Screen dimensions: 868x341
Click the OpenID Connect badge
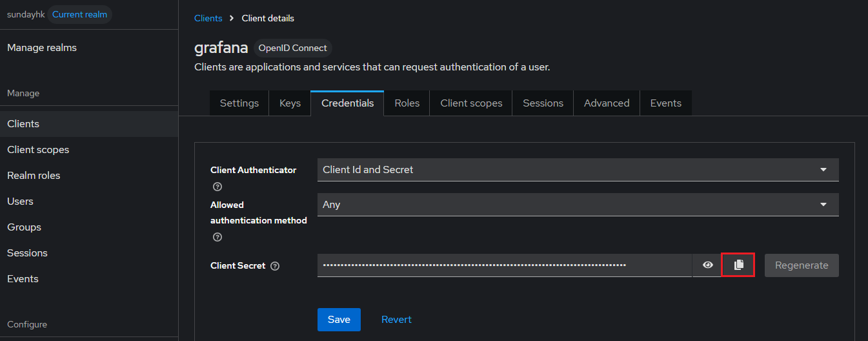(292, 48)
